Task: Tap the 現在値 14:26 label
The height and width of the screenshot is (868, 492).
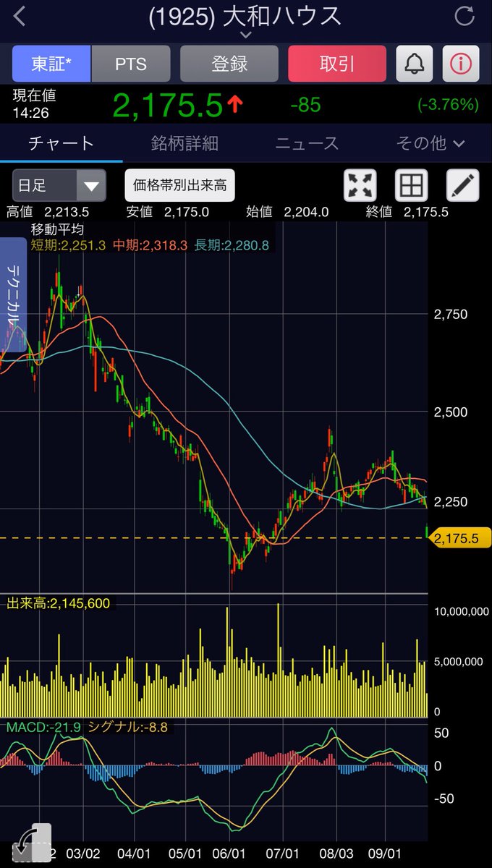Action: click(x=34, y=104)
